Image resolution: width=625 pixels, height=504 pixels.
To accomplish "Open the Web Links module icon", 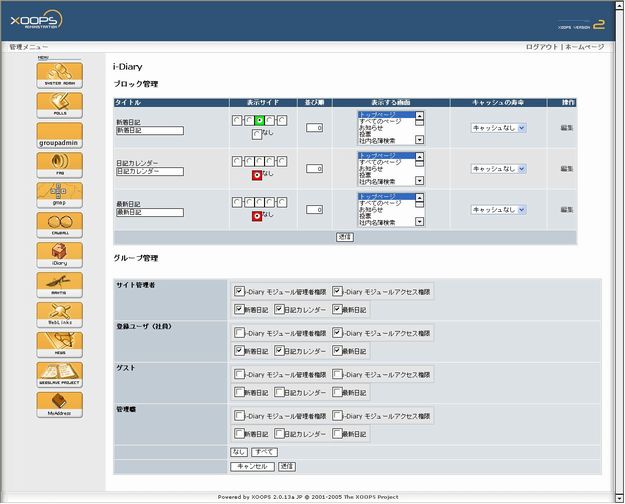I will [59, 314].
